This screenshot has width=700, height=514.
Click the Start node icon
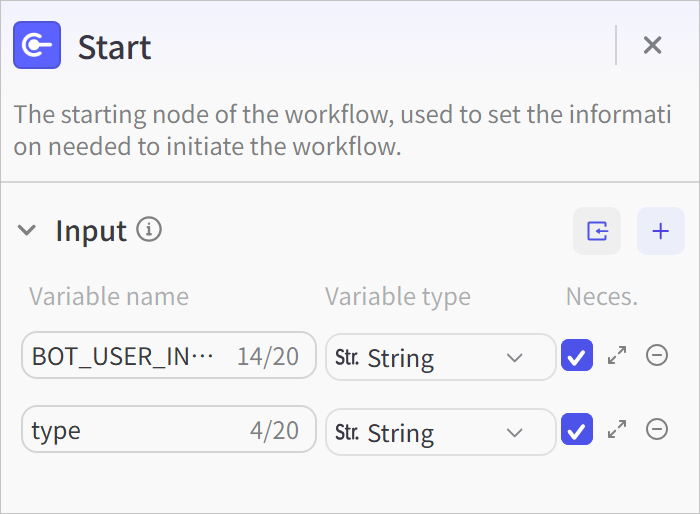coord(37,45)
